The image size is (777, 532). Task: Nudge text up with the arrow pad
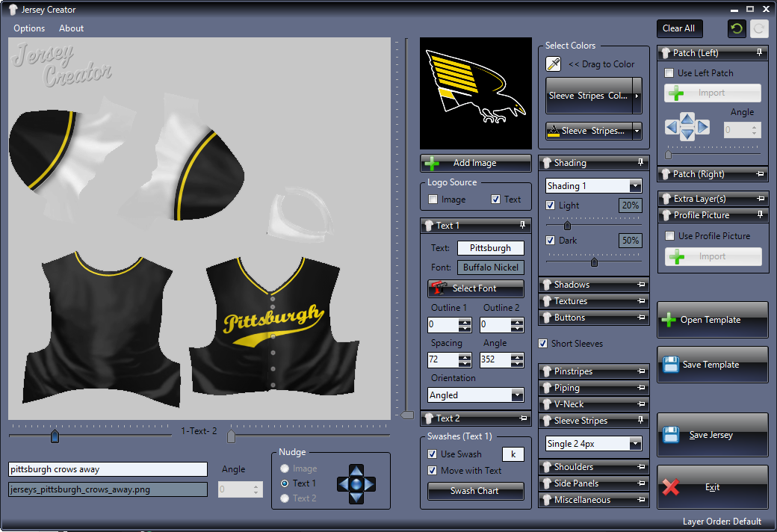point(356,470)
